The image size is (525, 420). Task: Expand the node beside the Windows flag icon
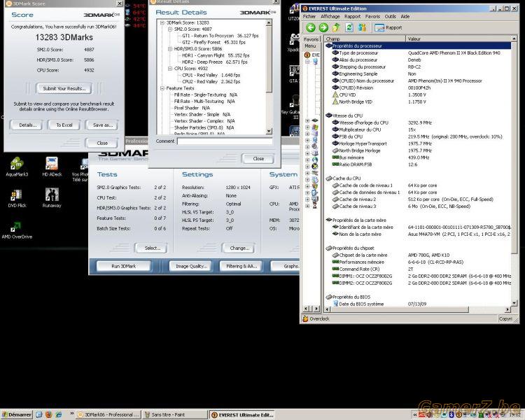click(x=307, y=127)
